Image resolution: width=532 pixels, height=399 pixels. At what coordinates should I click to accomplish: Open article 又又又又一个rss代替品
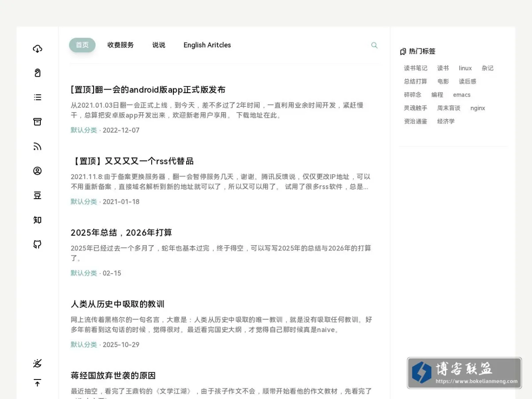pos(132,161)
